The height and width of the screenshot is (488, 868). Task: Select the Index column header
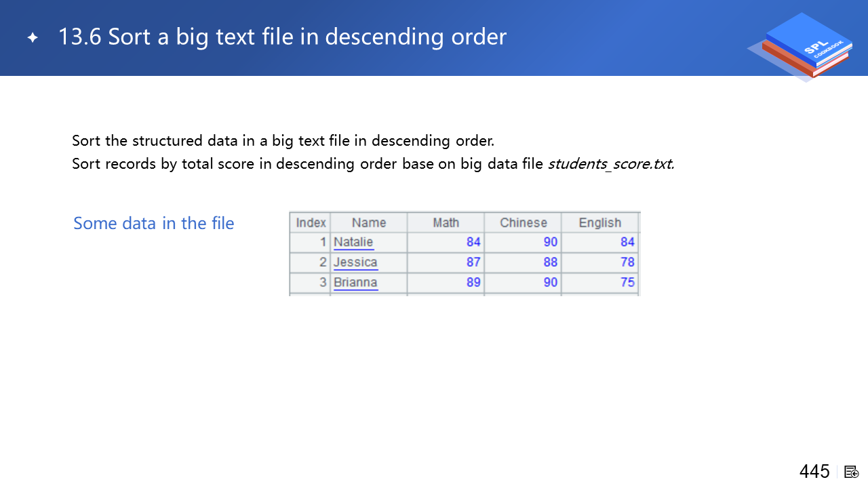pos(311,223)
